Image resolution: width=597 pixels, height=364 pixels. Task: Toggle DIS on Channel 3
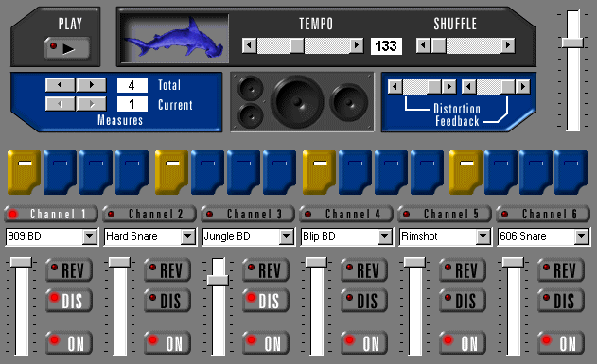click(266, 301)
